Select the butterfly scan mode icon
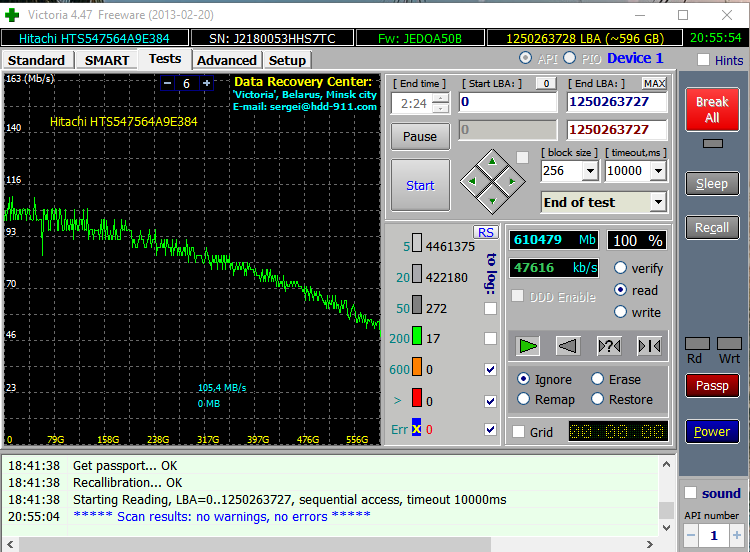Viewport: 750px width, 552px height. pos(648,346)
